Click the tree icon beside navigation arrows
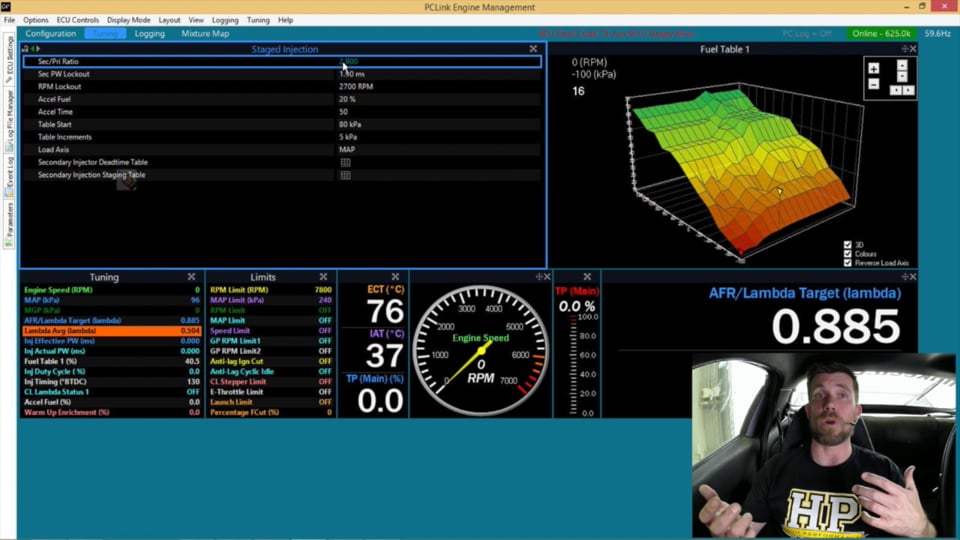Viewport: 960px width, 540px height. click(x=25, y=49)
